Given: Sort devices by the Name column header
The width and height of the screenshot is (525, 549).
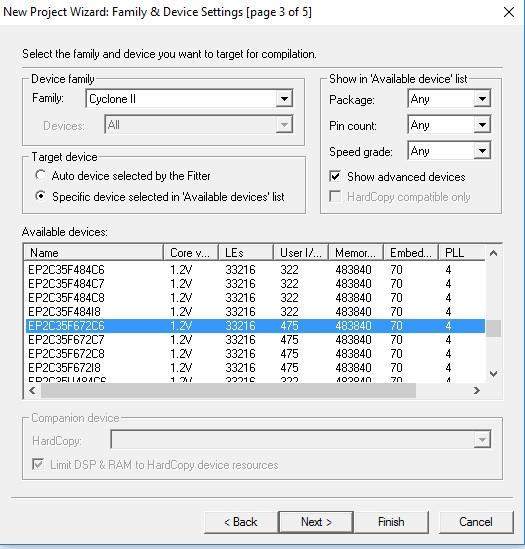Looking at the screenshot, I should [94, 252].
